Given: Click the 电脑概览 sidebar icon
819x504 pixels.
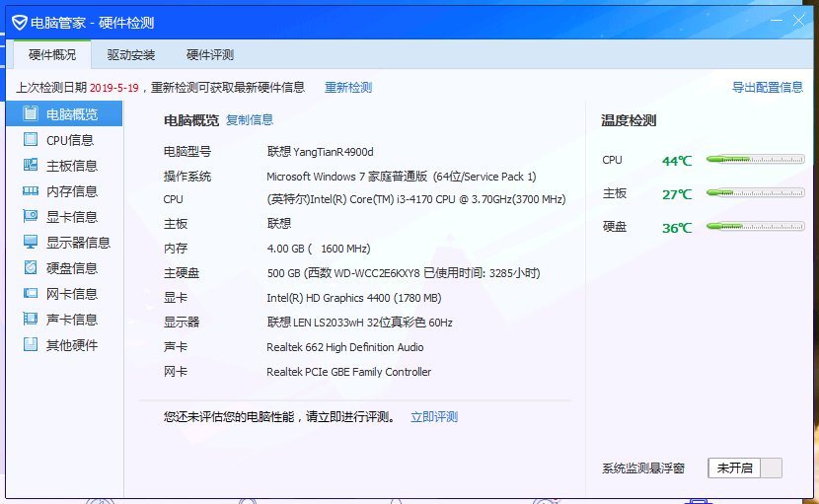Looking at the screenshot, I should [x=31, y=113].
